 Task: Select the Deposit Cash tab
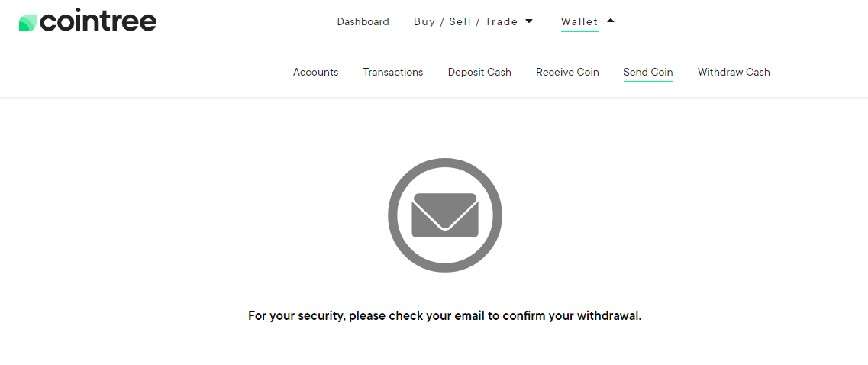(479, 72)
